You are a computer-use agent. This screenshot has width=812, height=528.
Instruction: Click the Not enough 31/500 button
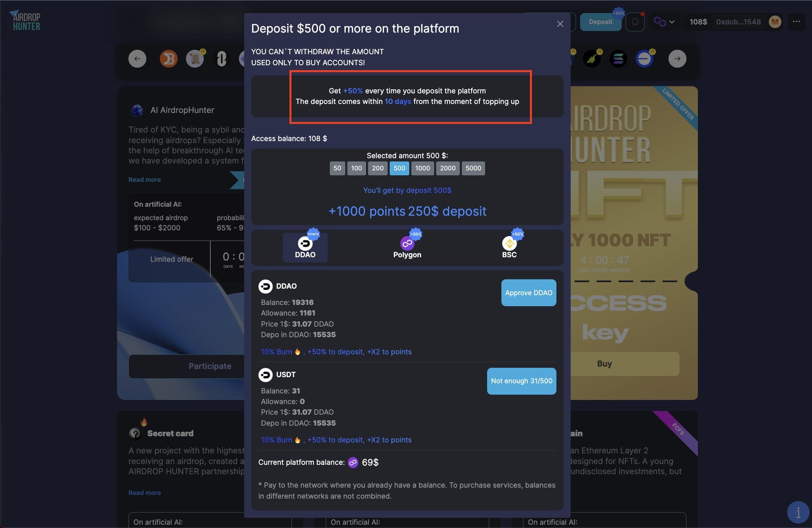pyautogui.click(x=521, y=381)
